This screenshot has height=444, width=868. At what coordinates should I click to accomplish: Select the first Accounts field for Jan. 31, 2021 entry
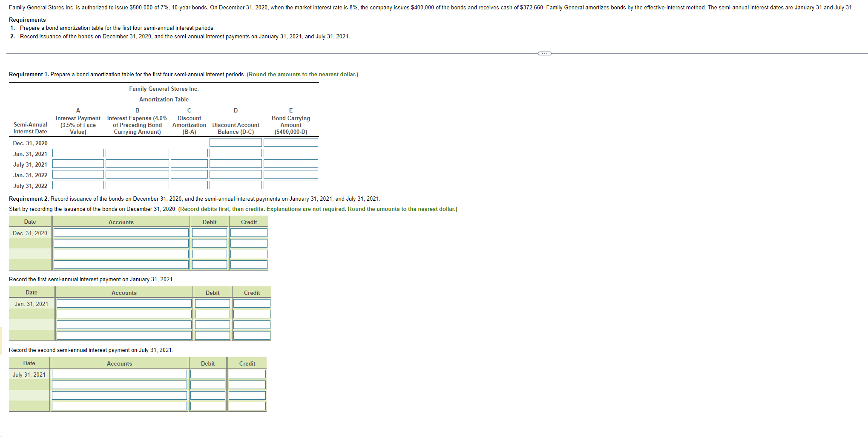click(124, 303)
